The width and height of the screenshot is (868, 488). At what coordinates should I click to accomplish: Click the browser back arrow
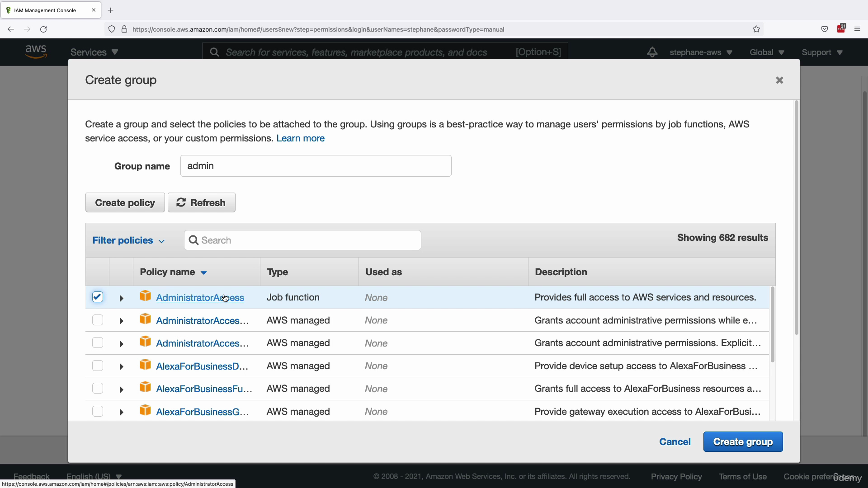[11, 29]
